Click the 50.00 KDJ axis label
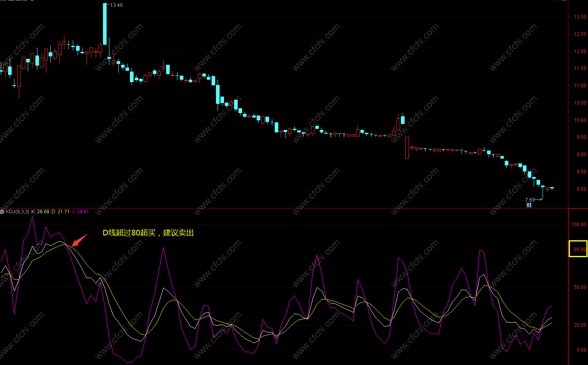The height and width of the screenshot is (365, 588). 580,287
